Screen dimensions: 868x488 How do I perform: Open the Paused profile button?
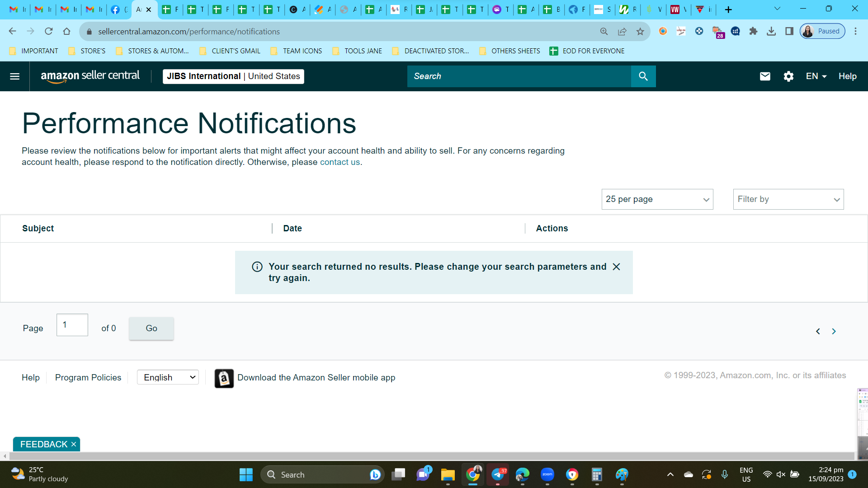coord(823,31)
